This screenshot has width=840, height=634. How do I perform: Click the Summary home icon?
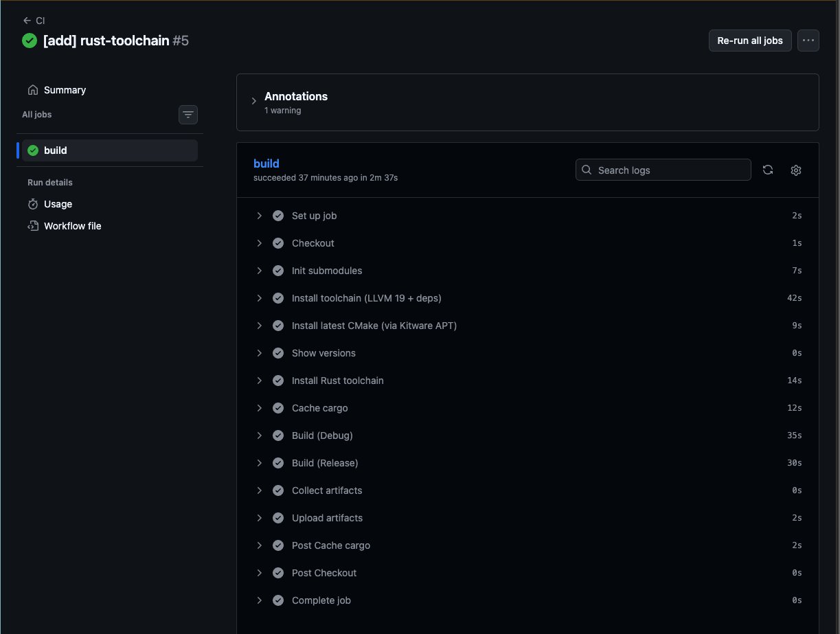pos(32,90)
